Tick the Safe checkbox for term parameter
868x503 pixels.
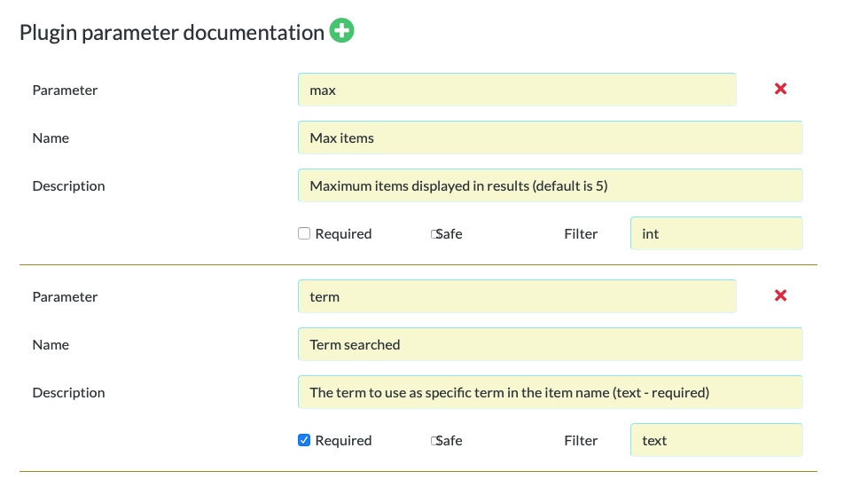[x=434, y=441]
